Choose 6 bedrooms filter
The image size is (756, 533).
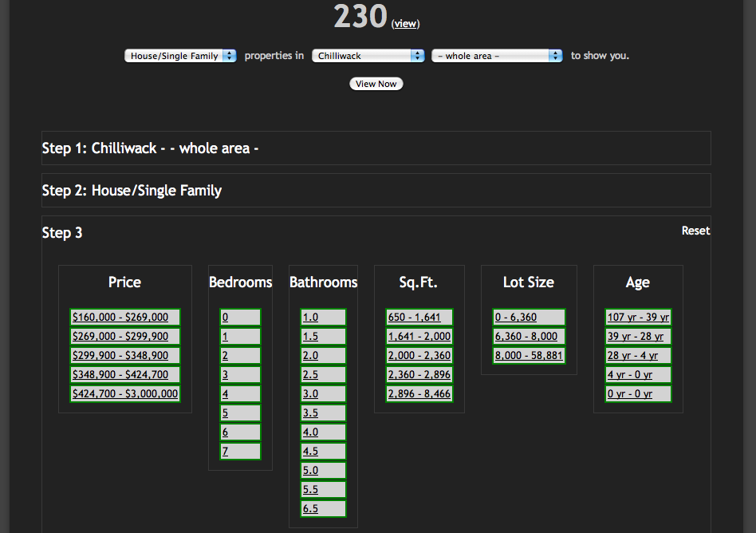[240, 432]
